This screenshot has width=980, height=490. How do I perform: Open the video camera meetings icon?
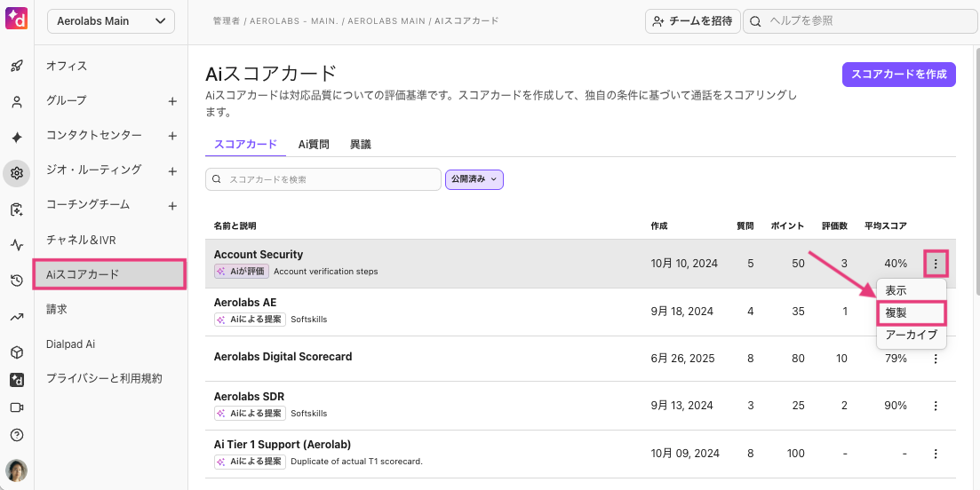pyautogui.click(x=17, y=407)
